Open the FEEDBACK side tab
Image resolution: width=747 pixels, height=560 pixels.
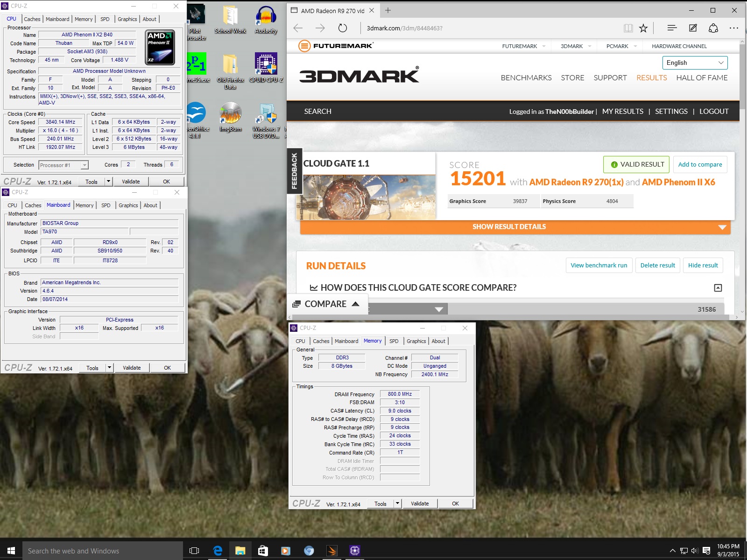pyautogui.click(x=295, y=171)
